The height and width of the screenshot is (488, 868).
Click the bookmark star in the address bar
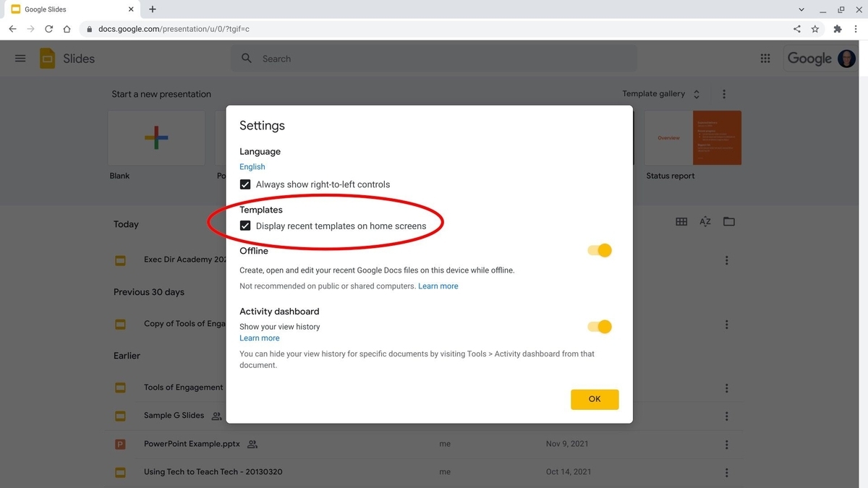click(x=815, y=28)
